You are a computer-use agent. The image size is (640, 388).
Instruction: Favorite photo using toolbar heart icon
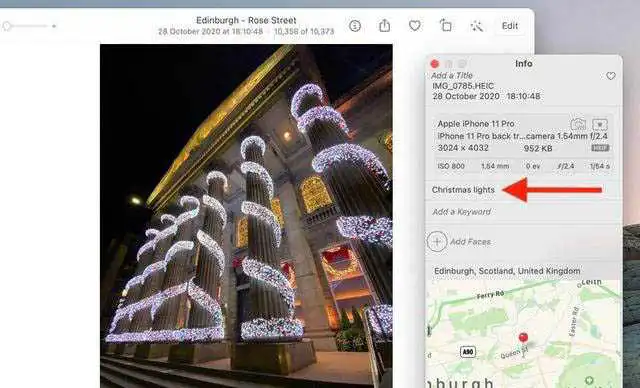415,26
